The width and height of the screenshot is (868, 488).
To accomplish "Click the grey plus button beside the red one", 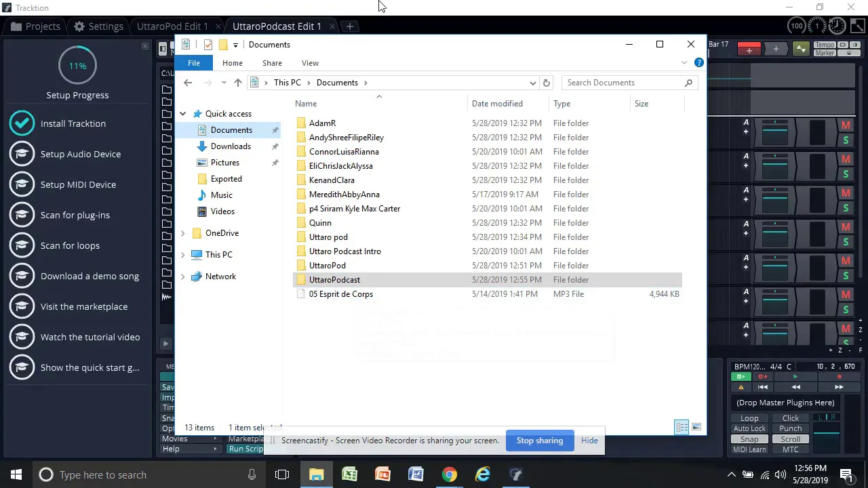I will (776, 49).
